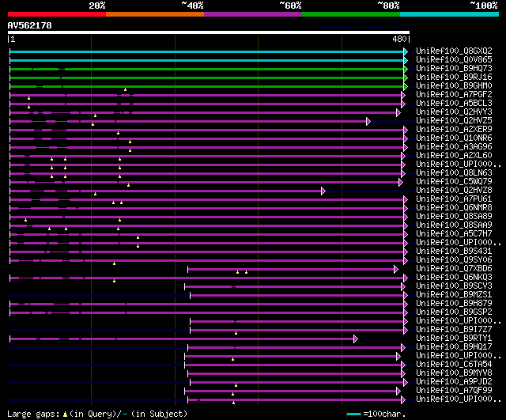
Task: Select the UniRef100_B9H879 label
Action: (454, 304)
